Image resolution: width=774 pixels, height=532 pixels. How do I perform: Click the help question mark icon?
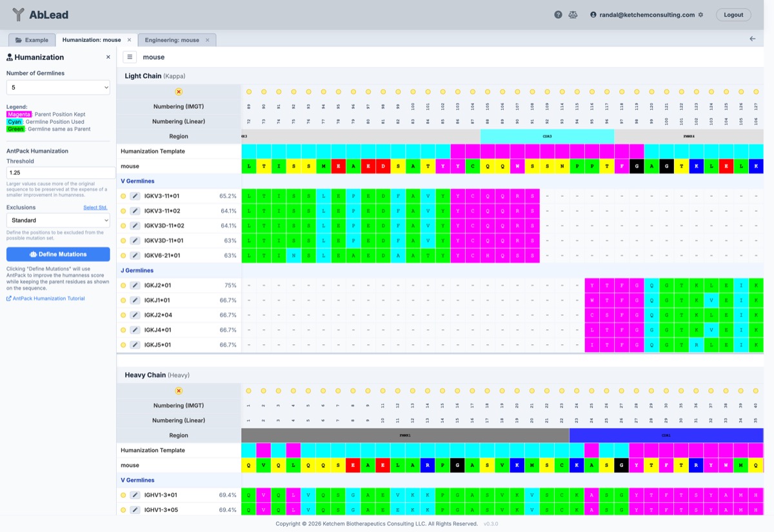558,15
